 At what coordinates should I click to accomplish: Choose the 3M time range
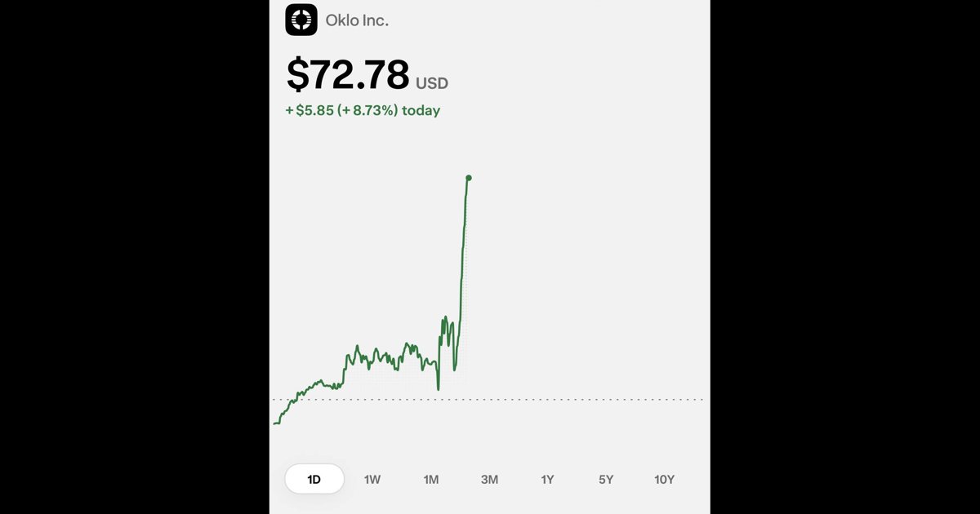click(489, 479)
